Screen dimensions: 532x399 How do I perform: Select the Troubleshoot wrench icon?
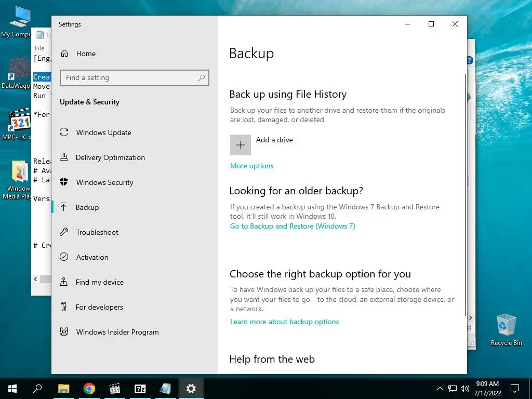pyautogui.click(x=64, y=232)
